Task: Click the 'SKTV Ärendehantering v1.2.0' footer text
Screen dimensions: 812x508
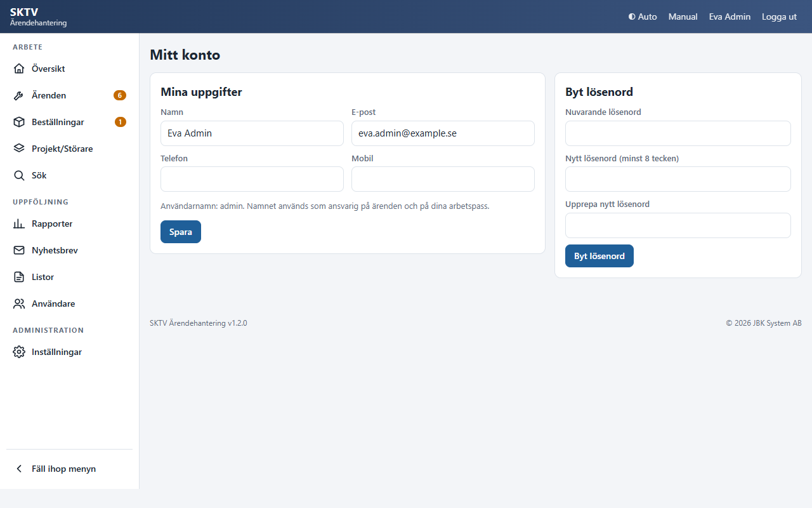Action: (x=199, y=323)
